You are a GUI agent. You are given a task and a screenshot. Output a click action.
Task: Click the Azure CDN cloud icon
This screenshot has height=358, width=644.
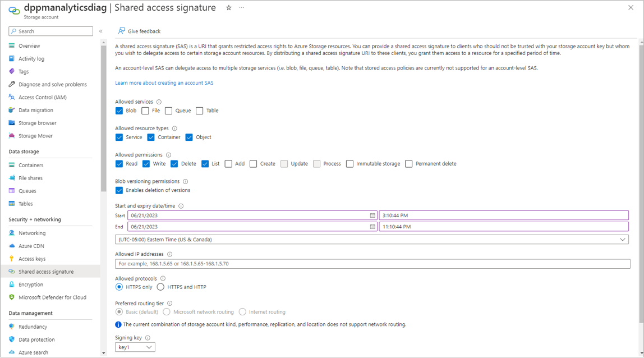click(11, 246)
